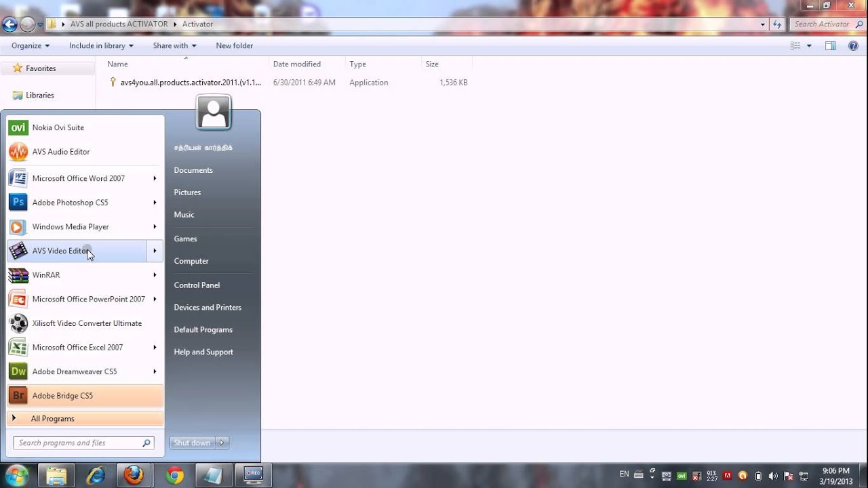Open Google Chrome from taskbar

tap(174, 475)
